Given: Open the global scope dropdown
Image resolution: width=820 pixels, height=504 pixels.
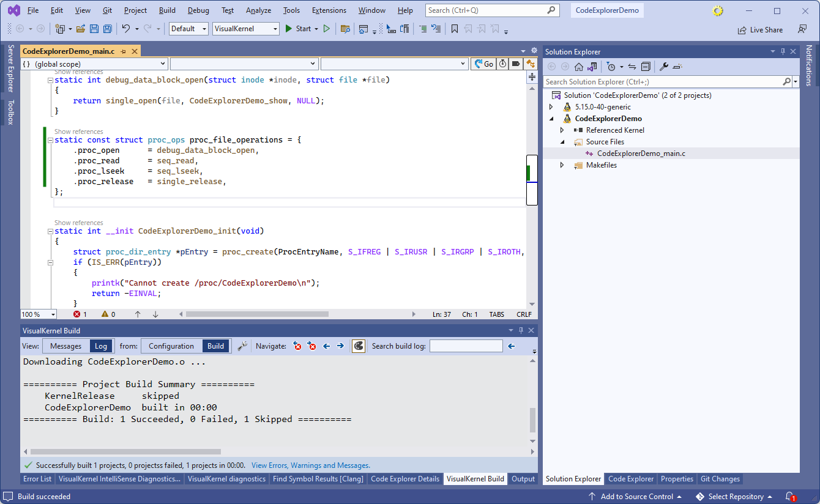Looking at the screenshot, I should pos(94,64).
